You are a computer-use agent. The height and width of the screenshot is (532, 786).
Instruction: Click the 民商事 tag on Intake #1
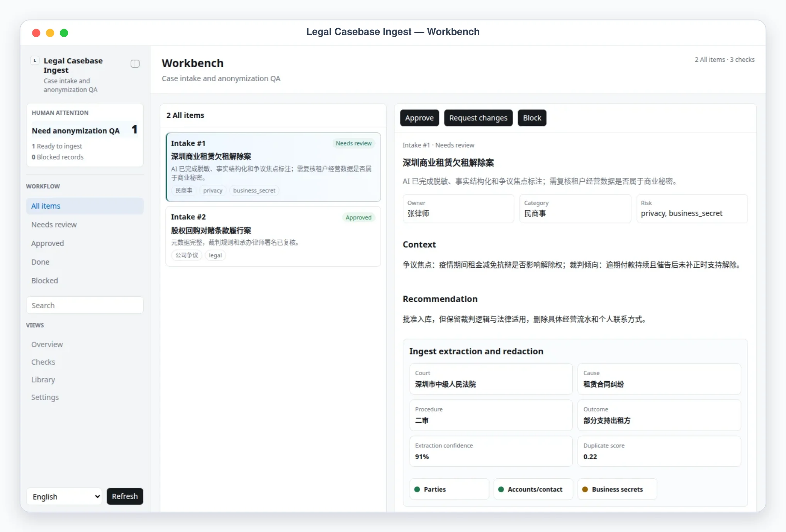coord(183,190)
